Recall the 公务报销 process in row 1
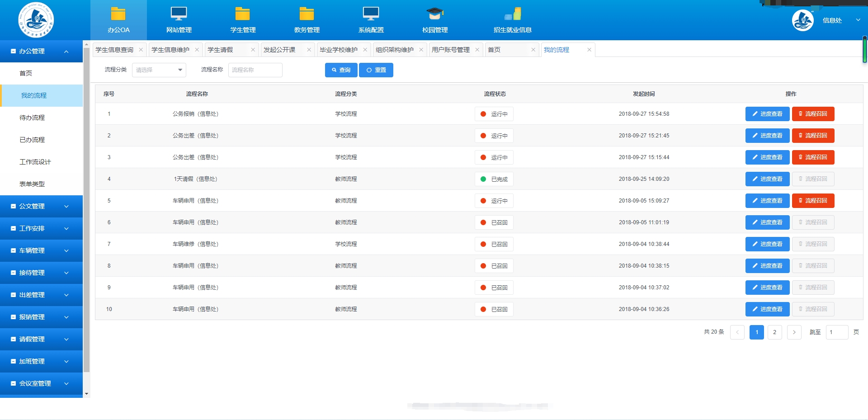Image resolution: width=868 pixels, height=420 pixels. click(813, 114)
